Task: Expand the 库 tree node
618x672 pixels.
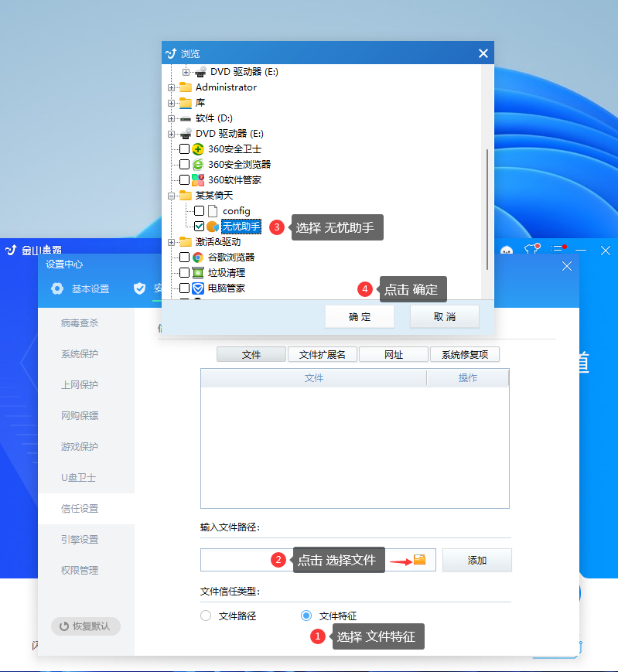Action: (171, 103)
